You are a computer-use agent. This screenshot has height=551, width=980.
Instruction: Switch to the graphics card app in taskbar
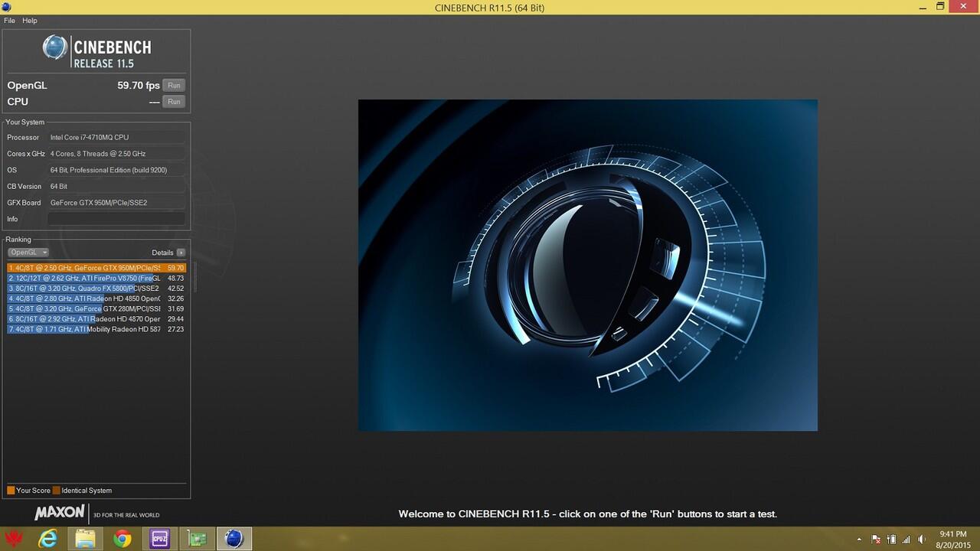[197, 540]
